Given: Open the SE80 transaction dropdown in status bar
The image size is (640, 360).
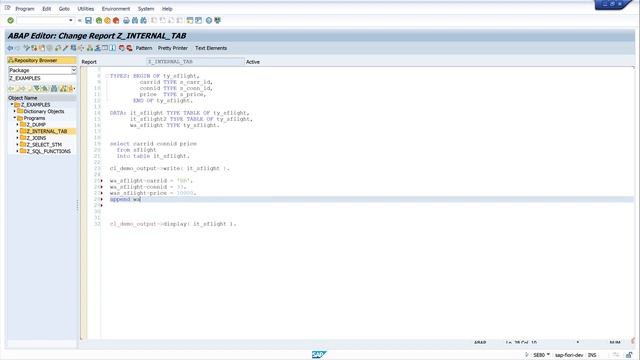Looking at the screenshot, I should click(x=548, y=355).
